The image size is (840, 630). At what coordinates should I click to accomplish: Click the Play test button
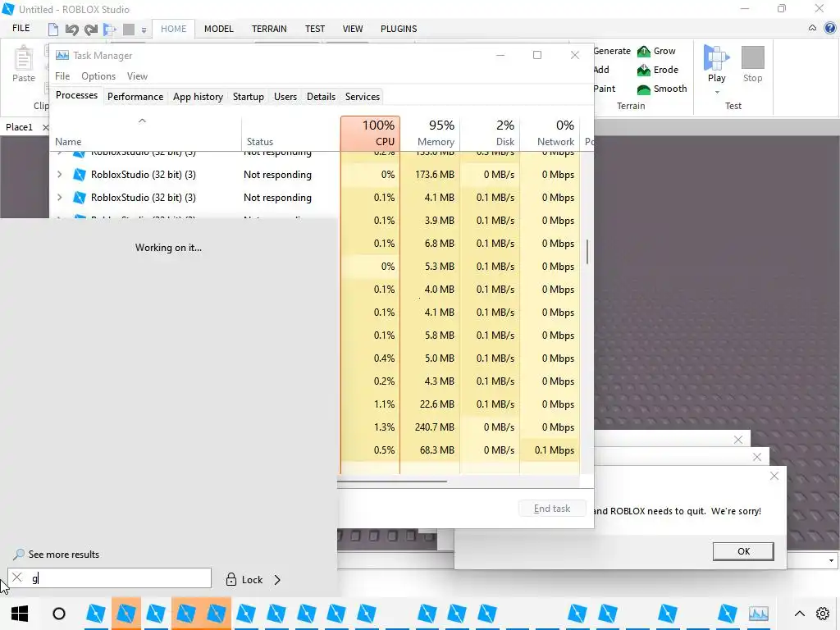(x=716, y=64)
